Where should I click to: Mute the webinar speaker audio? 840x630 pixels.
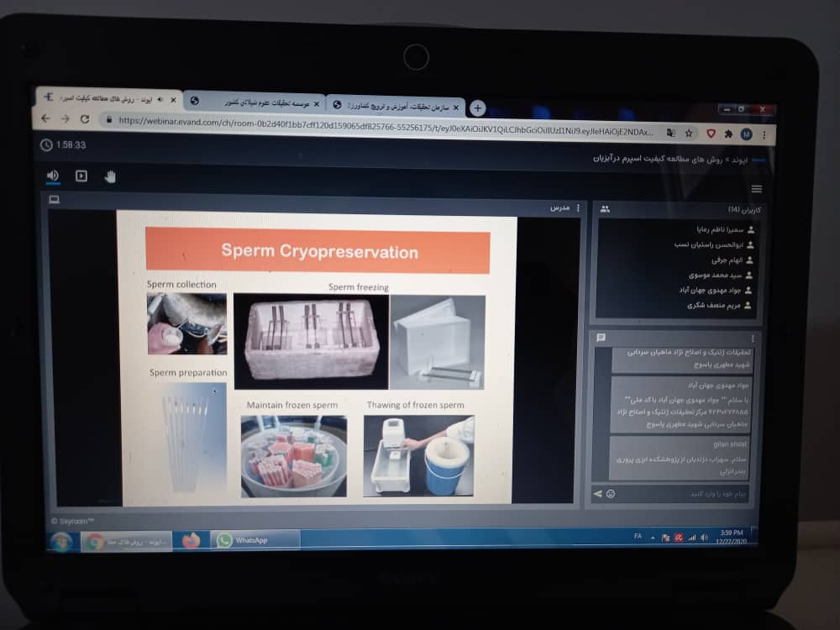tap(53, 176)
